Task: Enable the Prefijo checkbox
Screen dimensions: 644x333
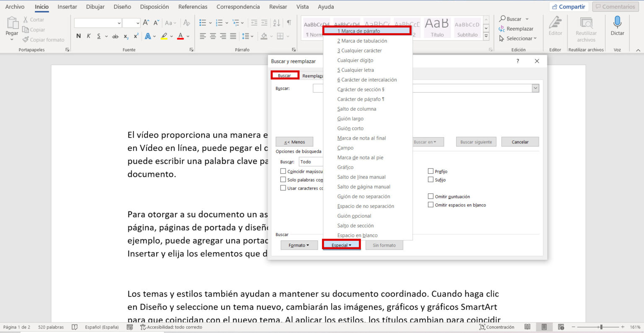Action: (431, 171)
